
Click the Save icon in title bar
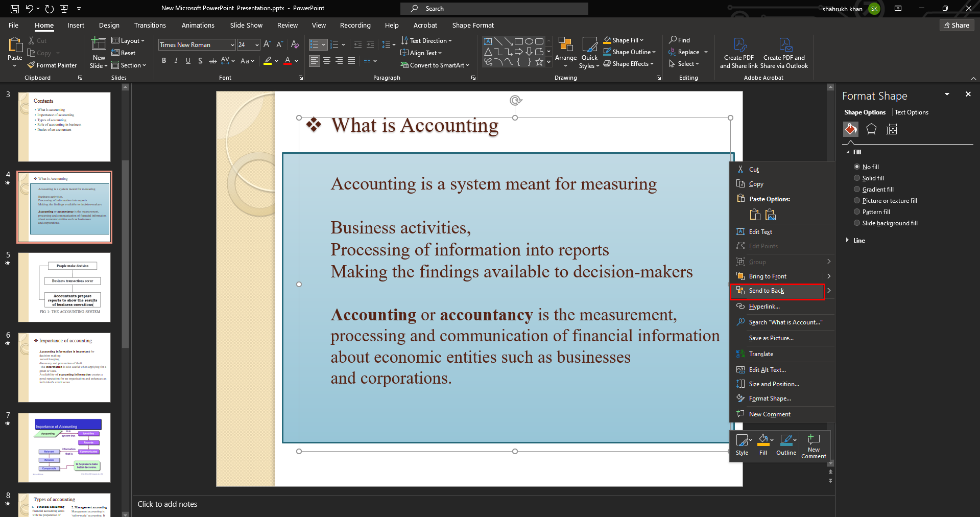coord(15,9)
